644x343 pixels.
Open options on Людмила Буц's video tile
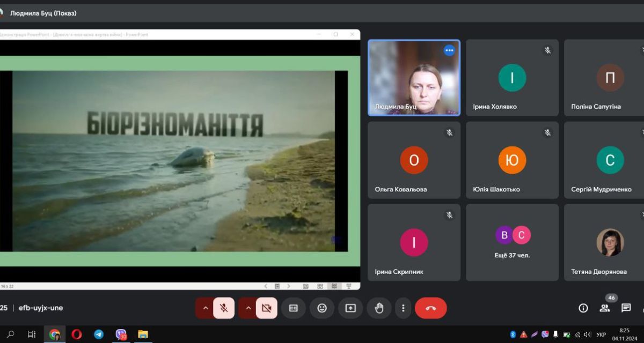[x=449, y=50]
